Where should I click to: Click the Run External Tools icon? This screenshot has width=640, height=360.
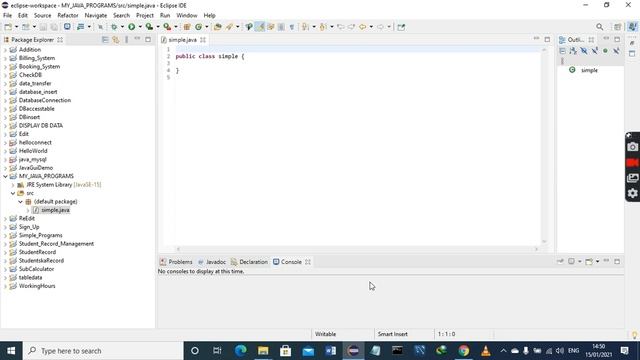point(167,27)
